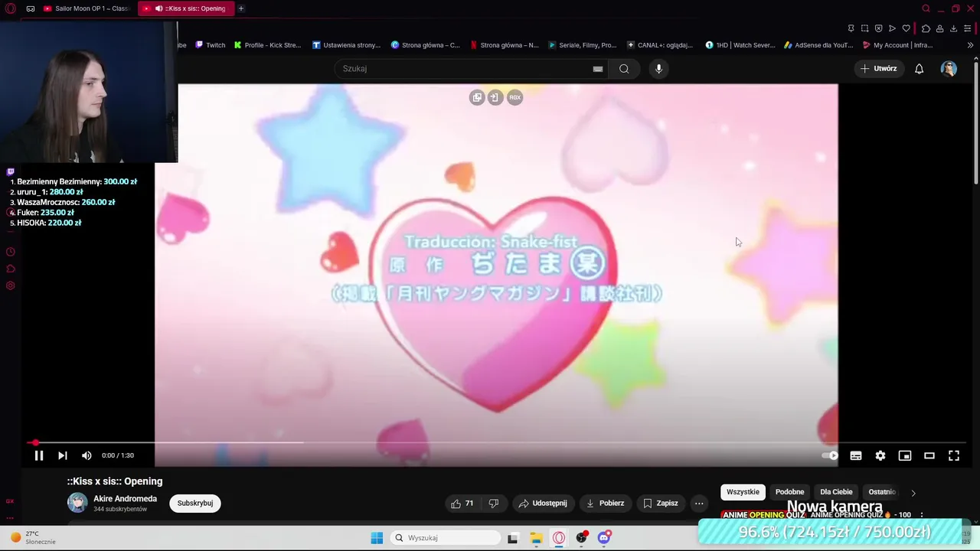Select the Podobne filter chip
Screen dimensions: 980x551
(x=789, y=492)
